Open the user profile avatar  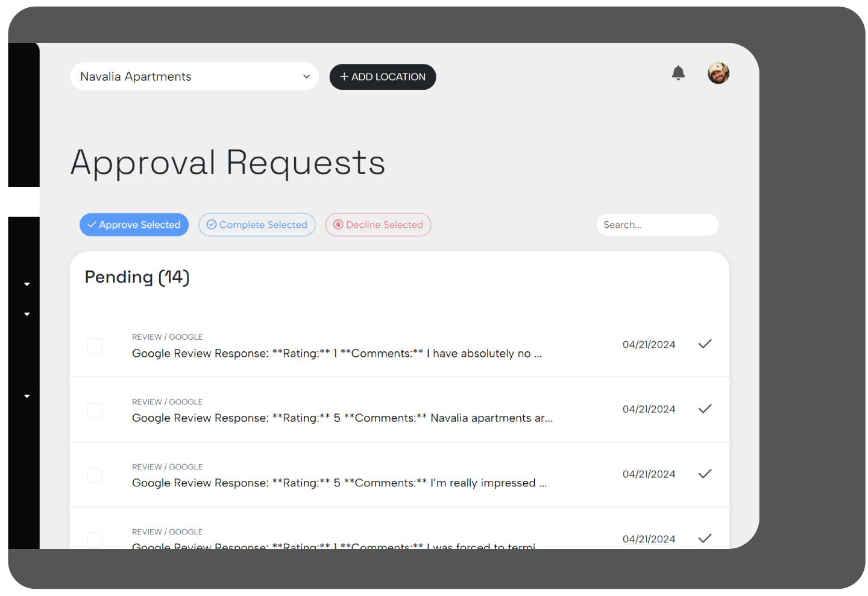718,74
